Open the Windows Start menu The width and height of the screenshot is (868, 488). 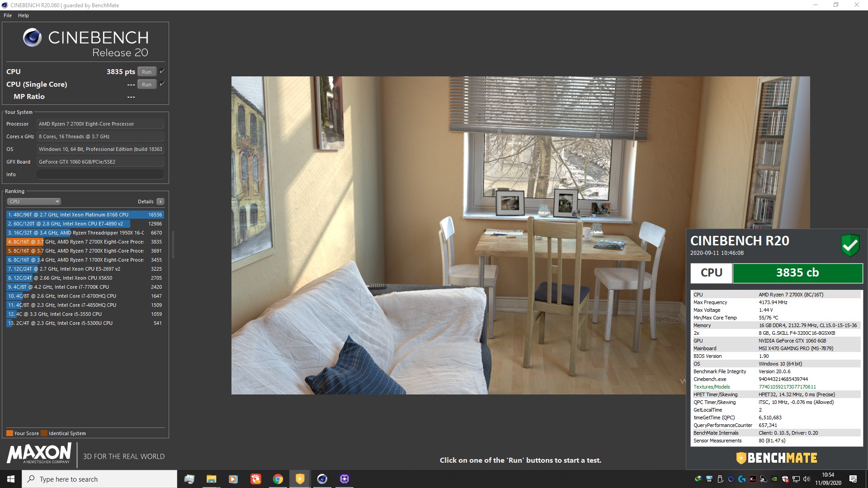(x=11, y=479)
